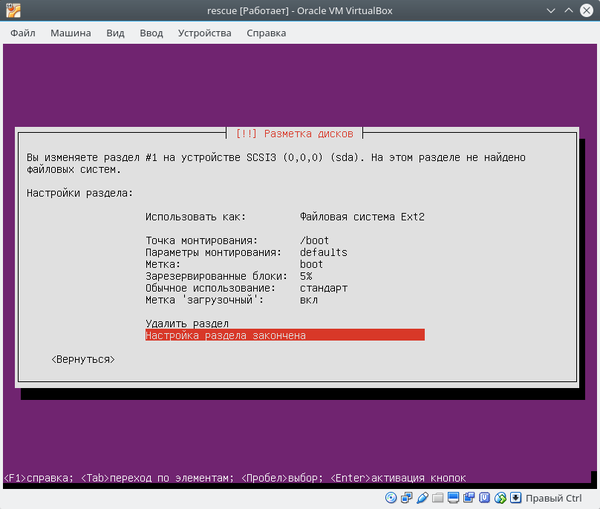Click the window title bar text

pyautogui.click(x=300, y=11)
